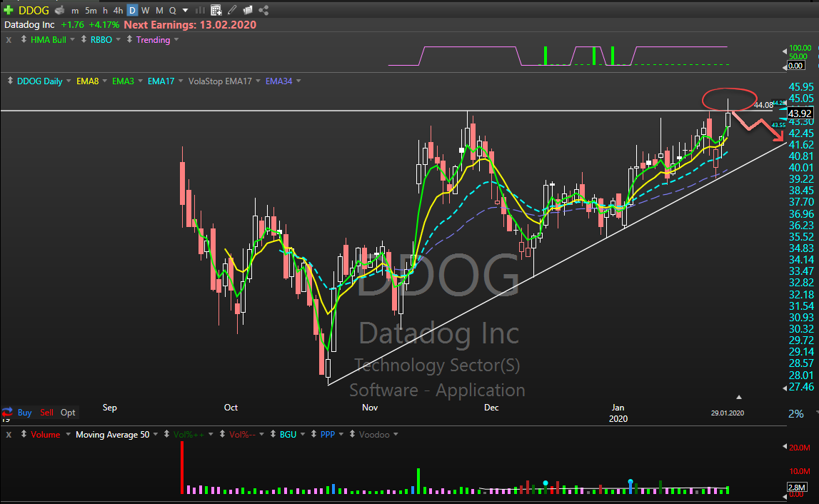Switch to the Weekly (W) timeframe
The height and width of the screenshot is (504, 819).
click(x=146, y=11)
